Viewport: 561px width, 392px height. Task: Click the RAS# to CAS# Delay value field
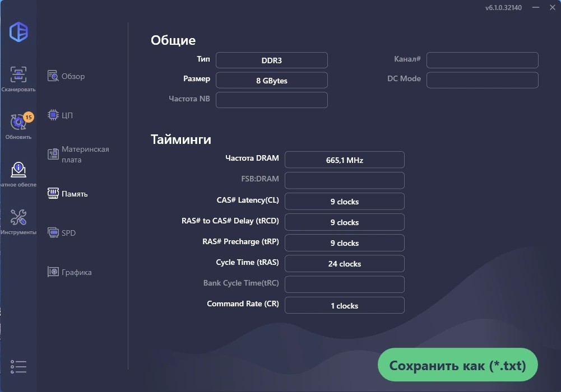click(345, 222)
